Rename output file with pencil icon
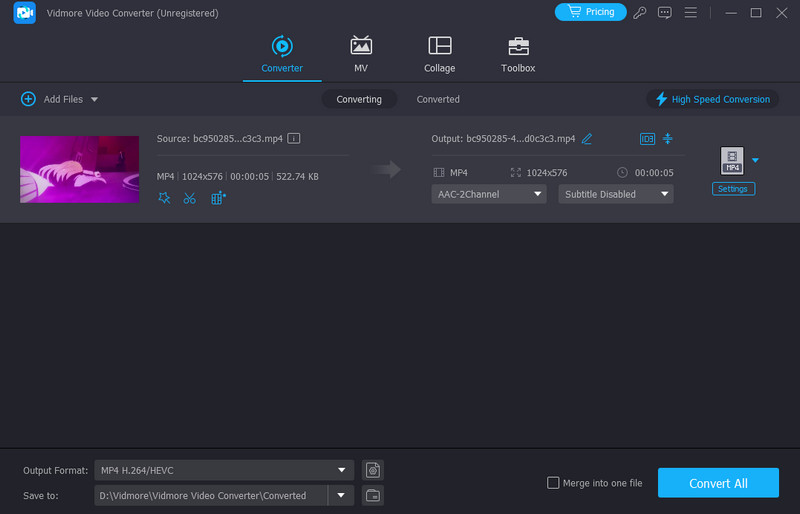Viewport: 800px width, 514px height. coord(587,139)
